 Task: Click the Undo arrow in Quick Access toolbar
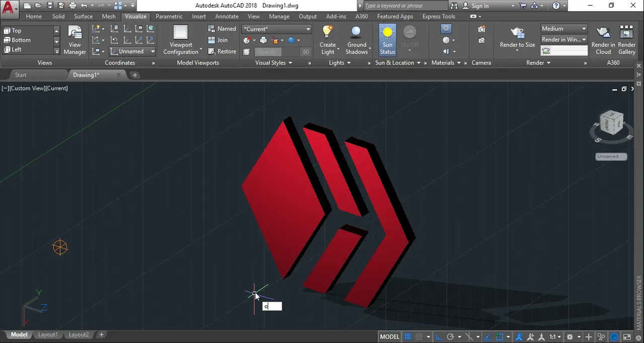tap(84, 6)
